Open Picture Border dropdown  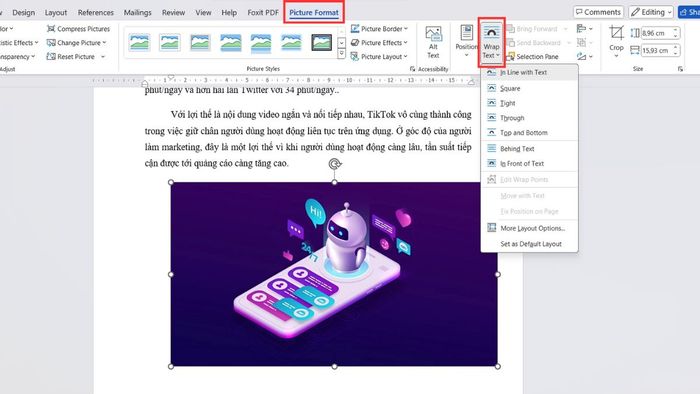[379, 29]
